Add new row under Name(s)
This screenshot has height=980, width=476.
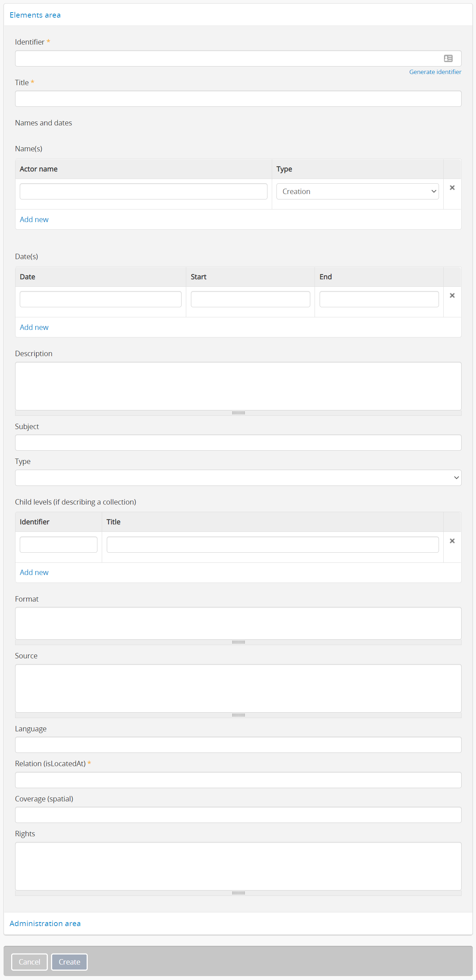[x=34, y=220]
